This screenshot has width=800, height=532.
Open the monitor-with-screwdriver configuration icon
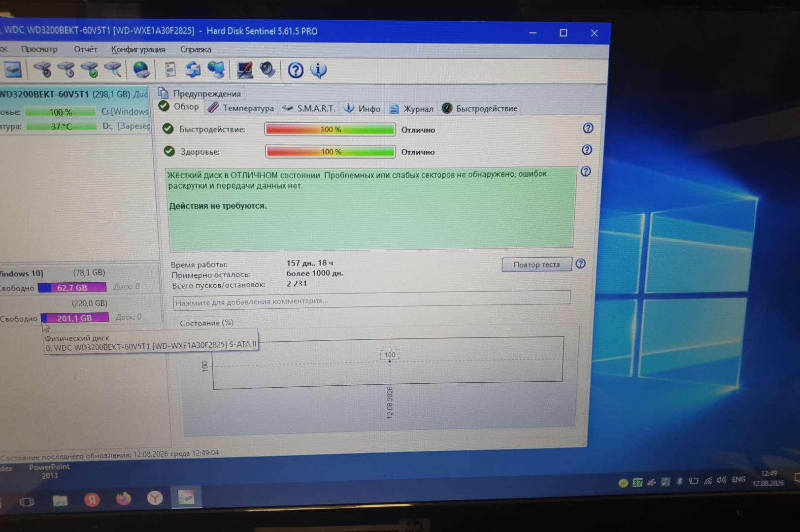coord(244,70)
